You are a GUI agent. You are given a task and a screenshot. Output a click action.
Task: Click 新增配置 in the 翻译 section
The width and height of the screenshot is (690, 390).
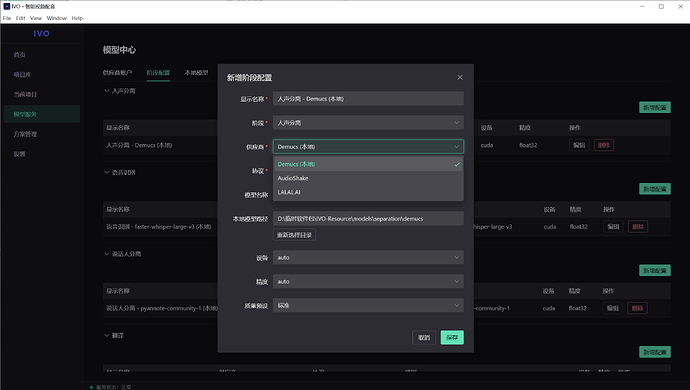655,352
